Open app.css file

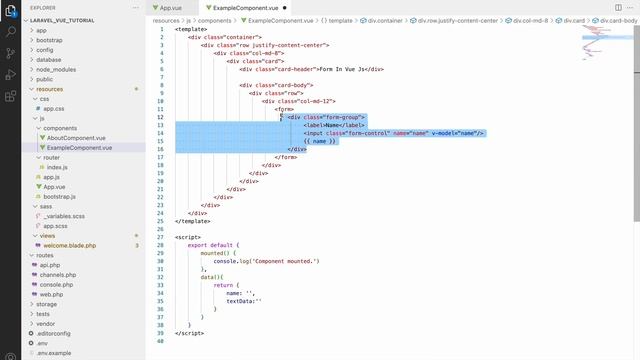point(53,109)
